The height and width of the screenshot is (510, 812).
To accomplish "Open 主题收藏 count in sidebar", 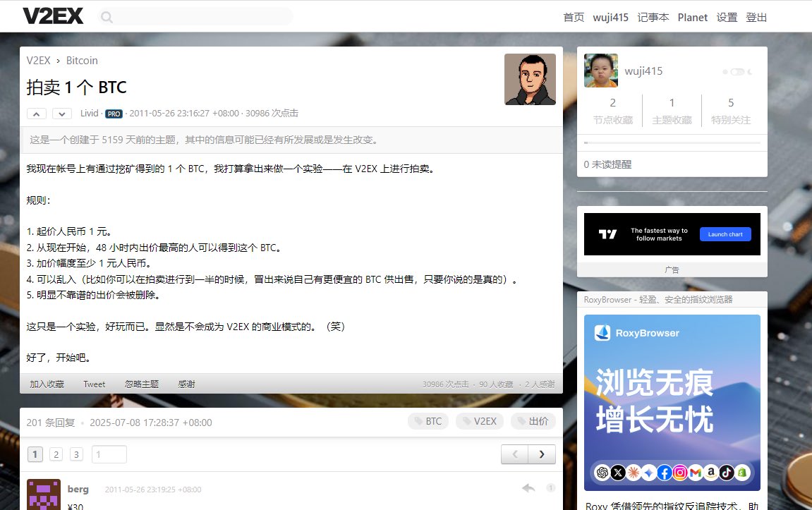I will pyautogui.click(x=672, y=111).
